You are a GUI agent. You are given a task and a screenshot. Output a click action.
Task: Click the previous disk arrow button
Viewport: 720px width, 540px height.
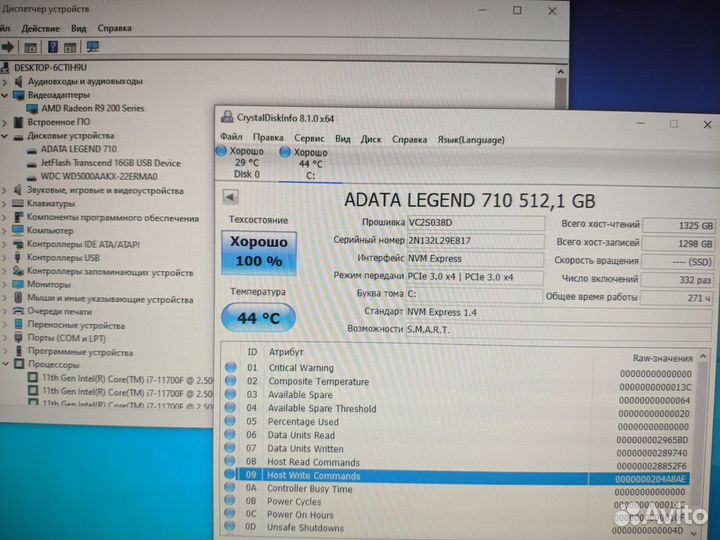228,198
